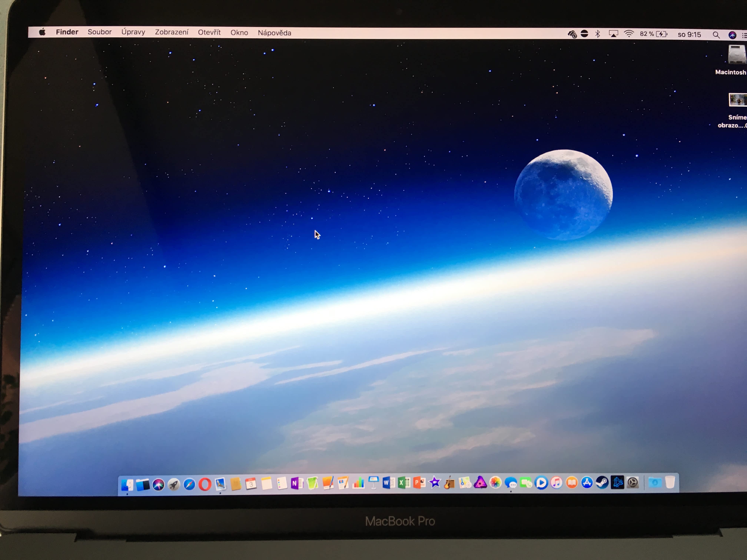Open the Zobrazení menu
747x560 pixels.
(x=172, y=32)
